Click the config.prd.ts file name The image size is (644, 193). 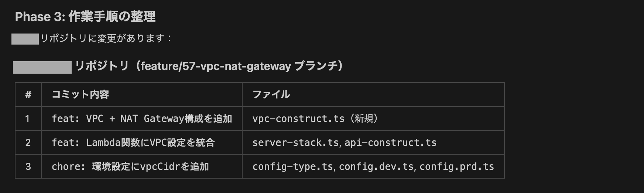456,166
